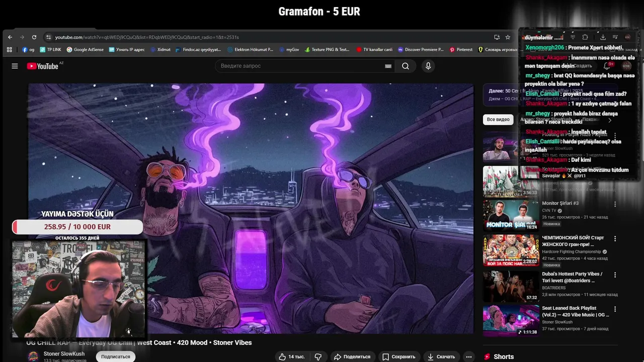
Task: Open the Google AdSense bookmark
Action: (85, 50)
